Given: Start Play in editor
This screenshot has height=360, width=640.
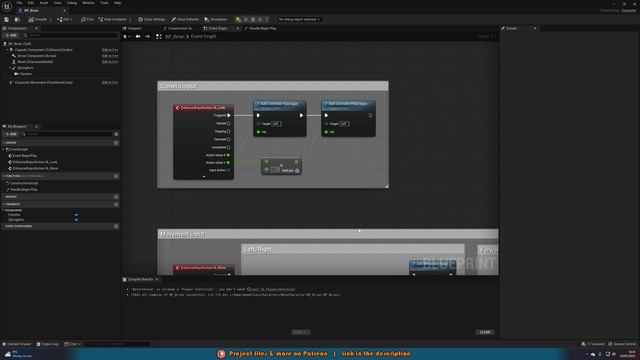Looking at the screenshot, I should point(238,19).
